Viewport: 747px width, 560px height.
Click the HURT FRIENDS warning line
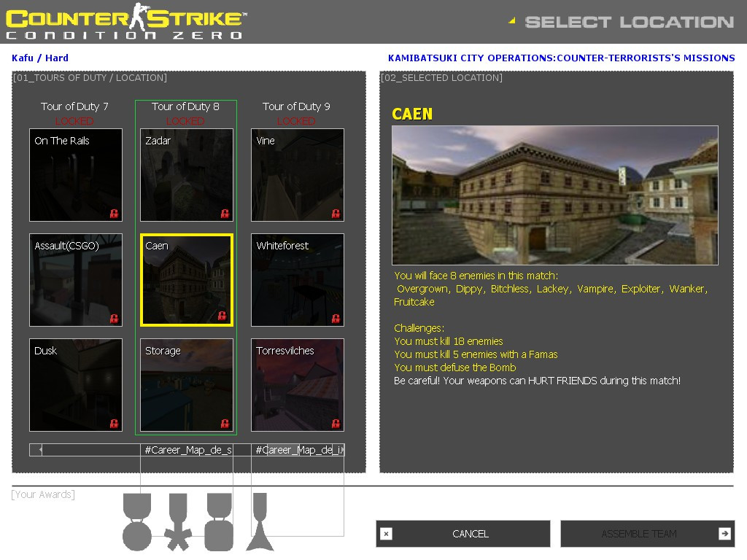[x=538, y=381]
